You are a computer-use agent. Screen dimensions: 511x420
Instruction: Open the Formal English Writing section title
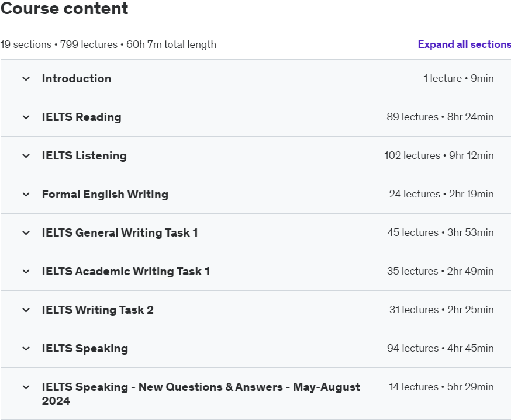pyautogui.click(x=105, y=194)
